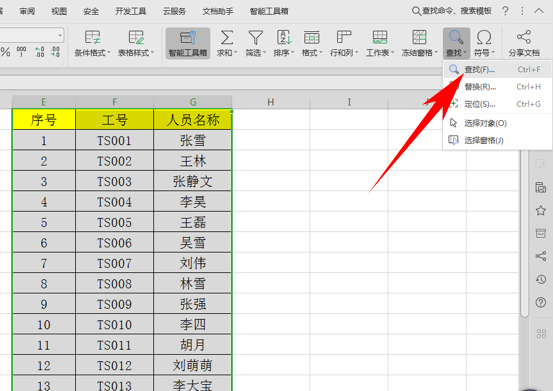The image size is (554, 391).
Task: Select the cell containing TS005
Action: coord(114,222)
